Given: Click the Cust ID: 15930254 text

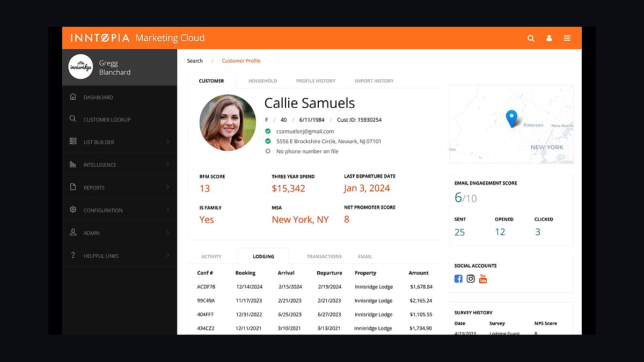Looking at the screenshot, I should coord(359,120).
